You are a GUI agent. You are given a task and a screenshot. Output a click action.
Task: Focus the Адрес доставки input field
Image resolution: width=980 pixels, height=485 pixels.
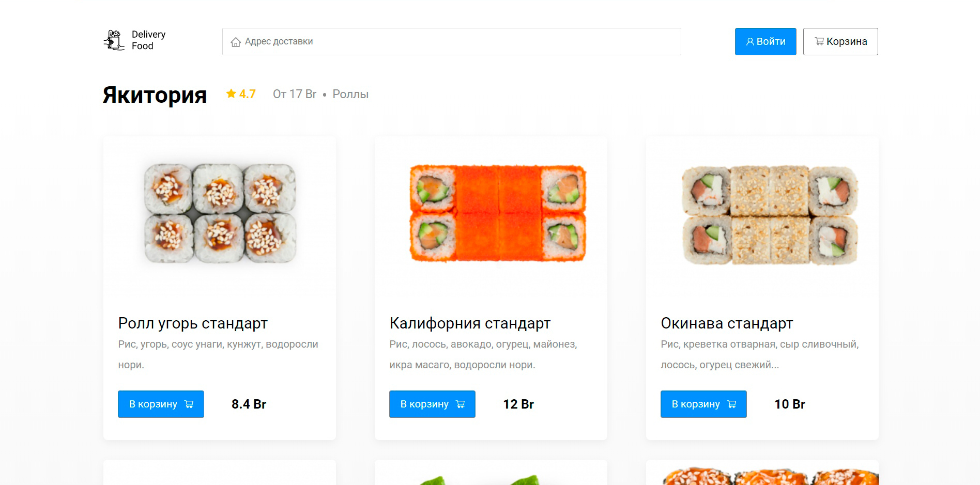[452, 41]
